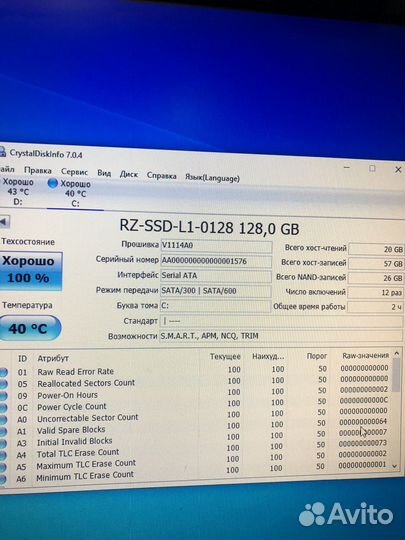Click status orb of Valid Spare Blocks row

tap(3, 432)
